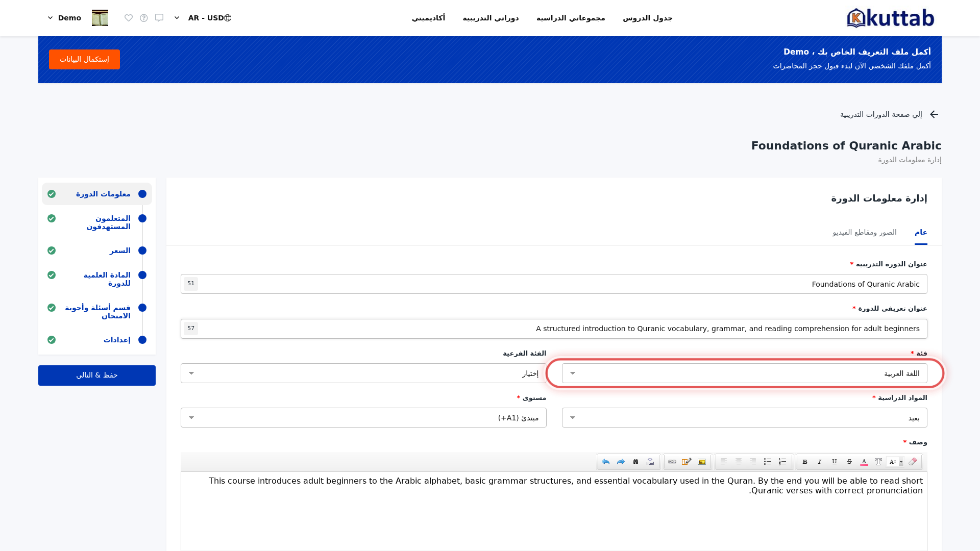Toggle italic formatting in the editor
This screenshot has width=980, height=551.
tap(820, 462)
